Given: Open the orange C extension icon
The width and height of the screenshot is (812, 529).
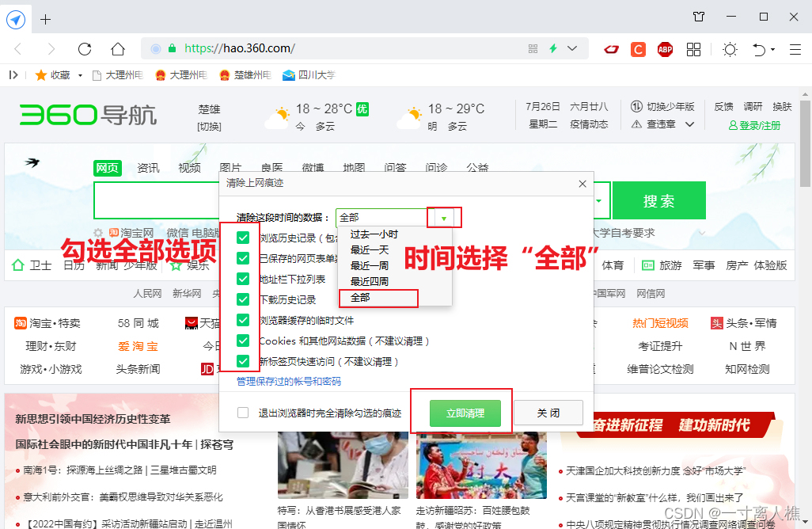Looking at the screenshot, I should click(x=638, y=49).
